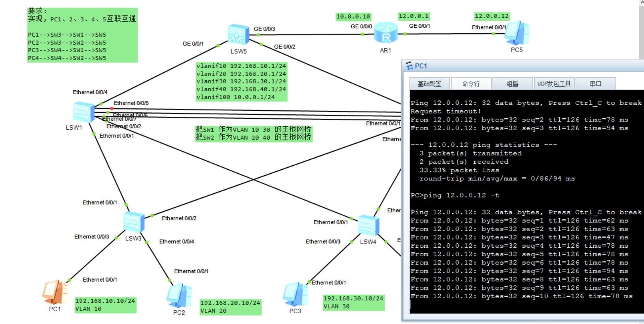The image size is (644, 324).
Task: Click the canvas vertical scrollbar at right edge
Action: point(641,30)
